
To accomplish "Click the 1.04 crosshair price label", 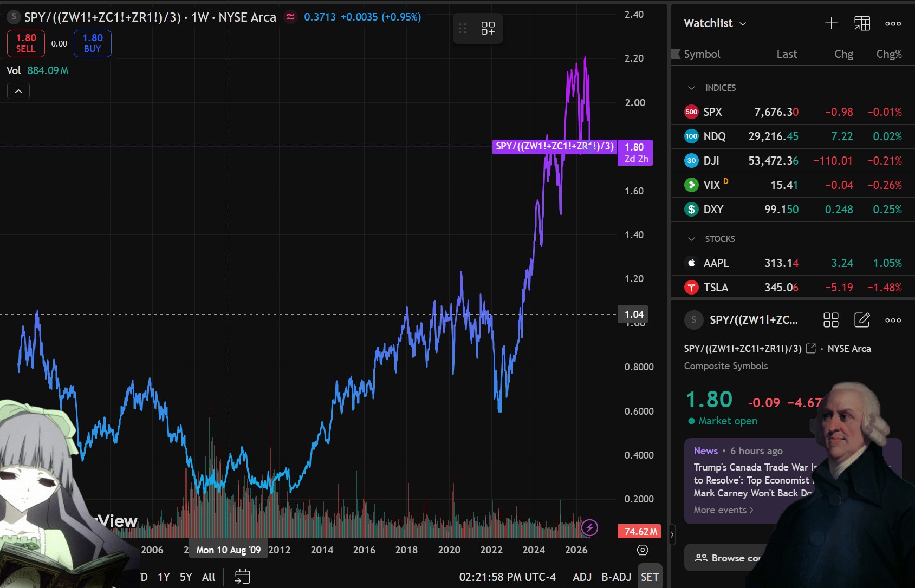I will coord(633,315).
